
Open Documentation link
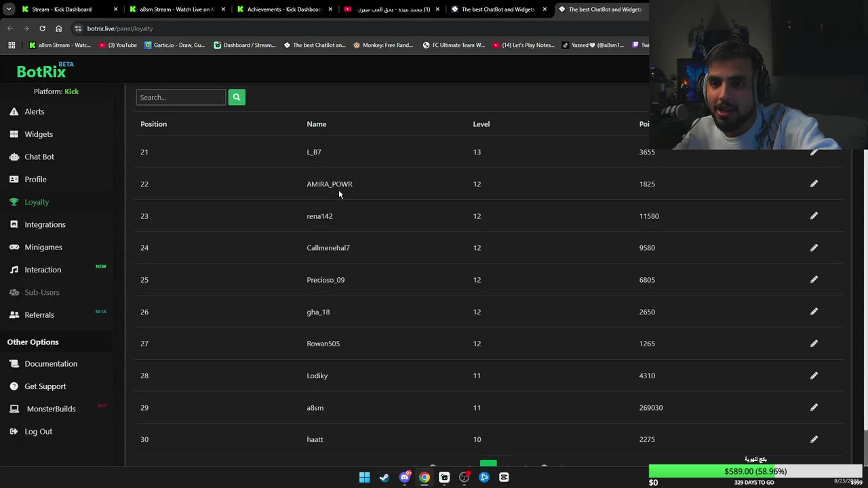point(51,363)
